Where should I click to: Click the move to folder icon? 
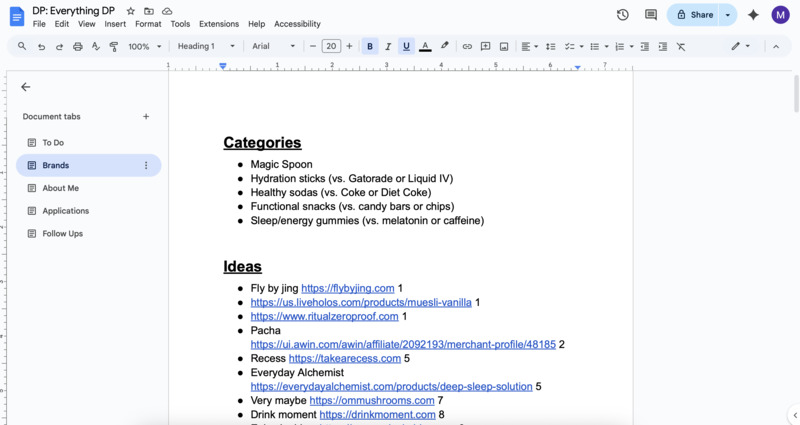click(148, 11)
